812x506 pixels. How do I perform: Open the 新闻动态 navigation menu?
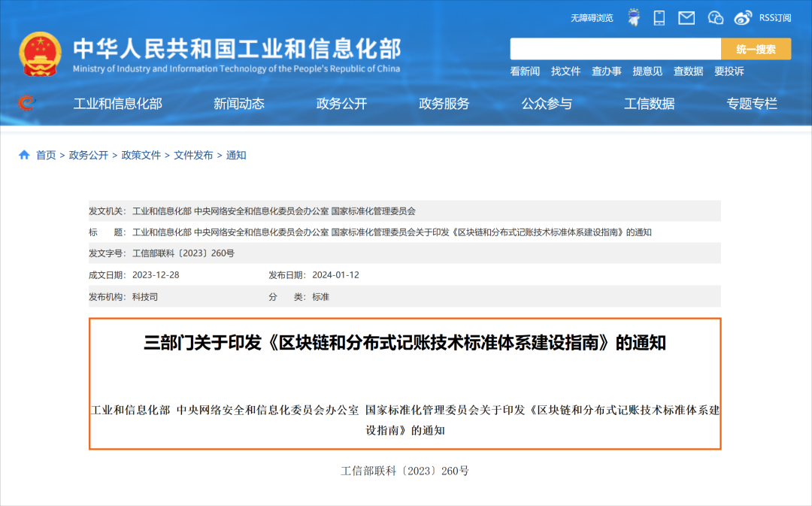238,104
